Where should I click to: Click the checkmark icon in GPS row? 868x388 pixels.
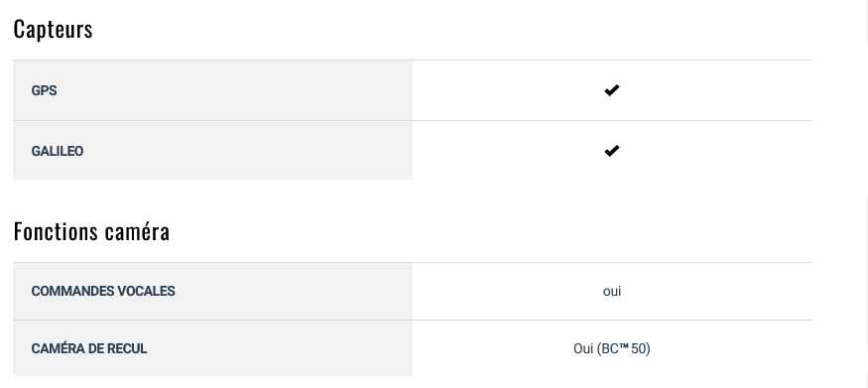tap(612, 90)
